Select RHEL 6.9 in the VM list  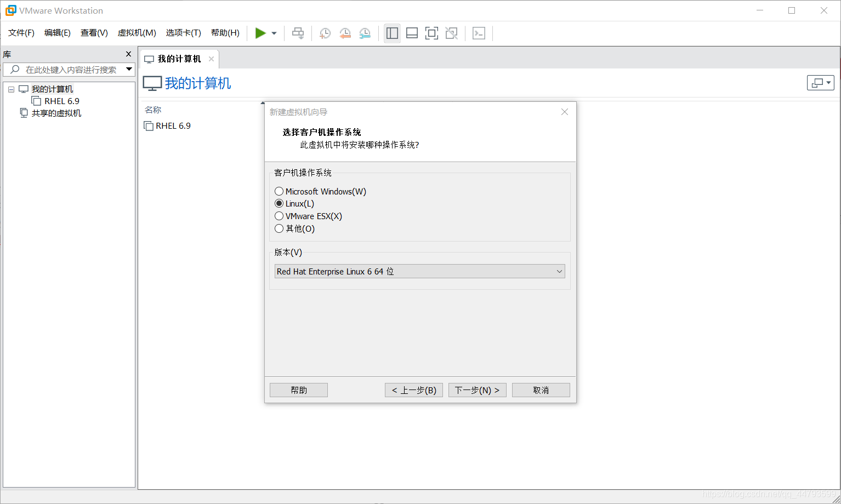173,126
